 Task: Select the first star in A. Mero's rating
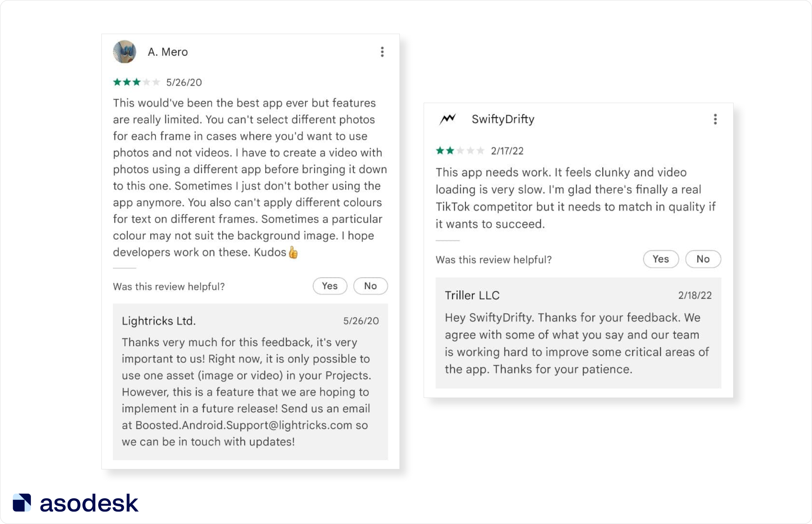(116, 82)
